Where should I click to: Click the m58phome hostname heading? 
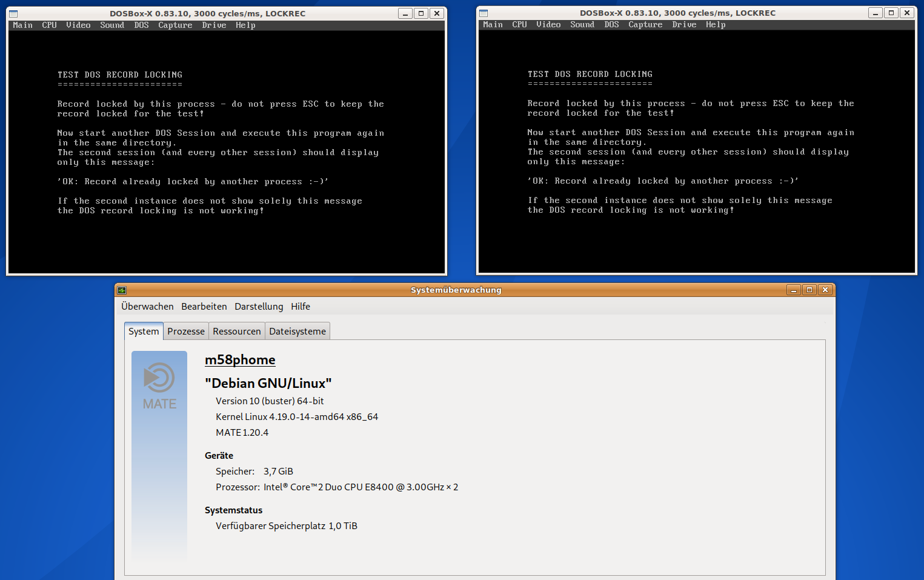[240, 360]
